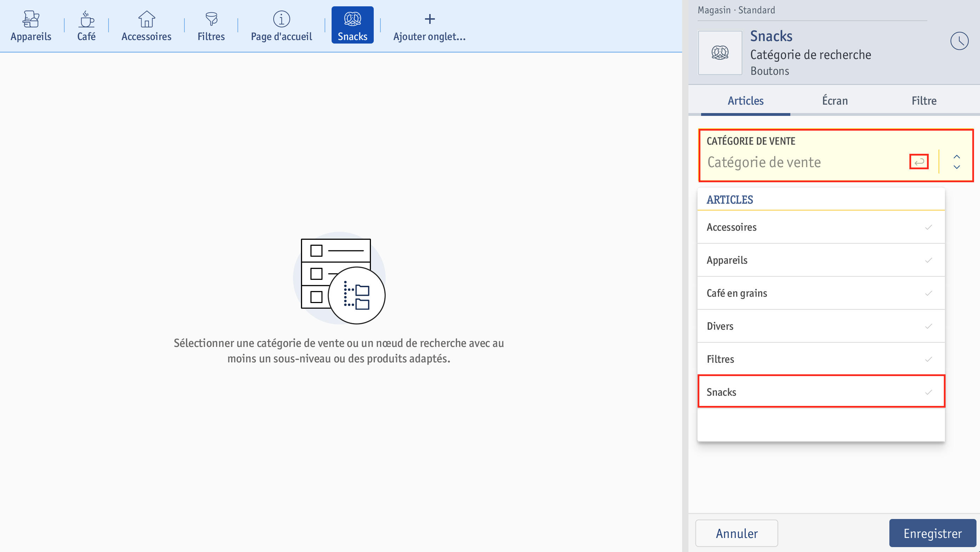Choose Café en grains from the list
Viewport: 980px width, 552px height.
[x=821, y=293]
